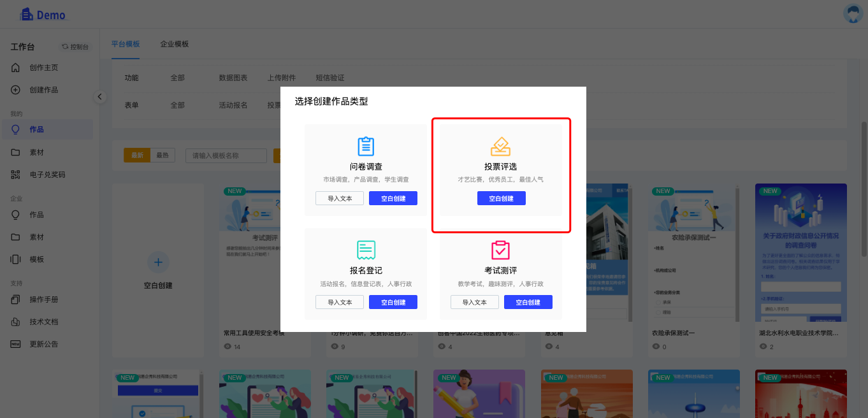
Task: Switch to 控制台 view
Action: coord(75,47)
